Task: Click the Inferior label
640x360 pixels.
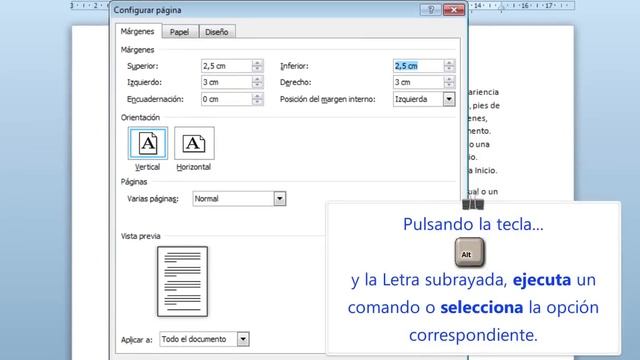Action: 294,66
